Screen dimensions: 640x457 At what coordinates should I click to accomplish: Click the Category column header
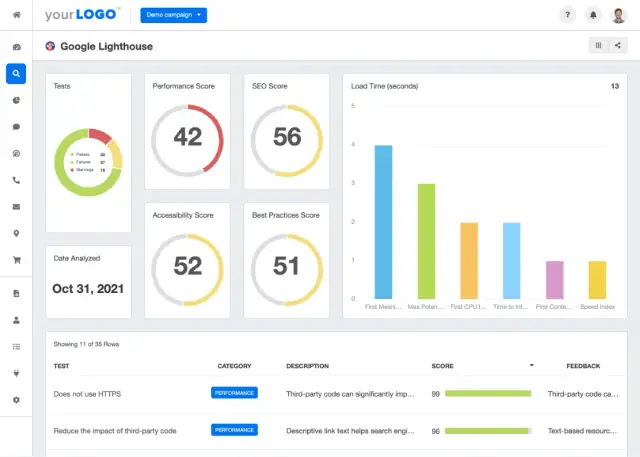[x=234, y=366]
